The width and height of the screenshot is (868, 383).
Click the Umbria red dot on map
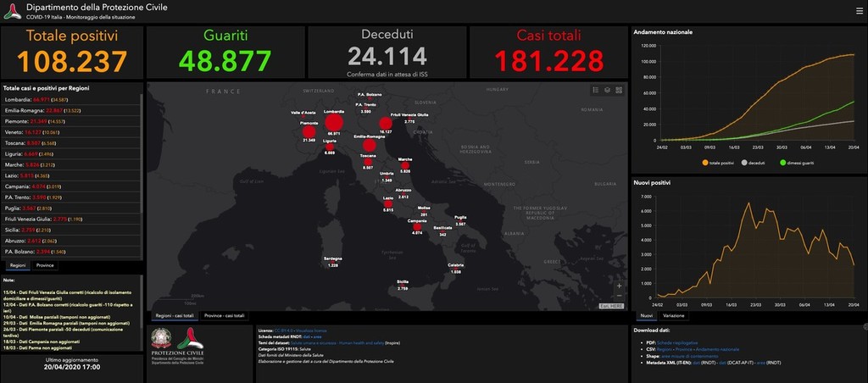[387, 177]
